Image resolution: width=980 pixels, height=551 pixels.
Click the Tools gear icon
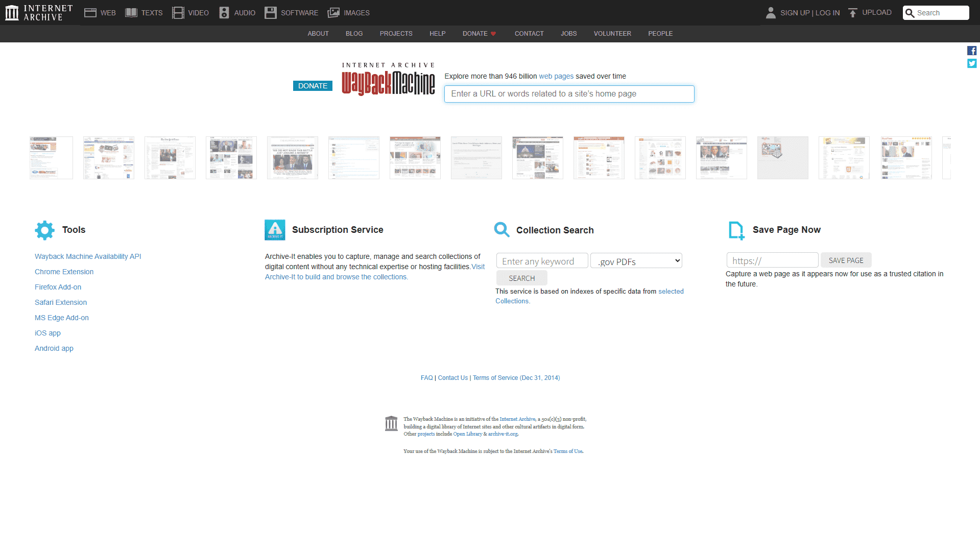point(44,230)
